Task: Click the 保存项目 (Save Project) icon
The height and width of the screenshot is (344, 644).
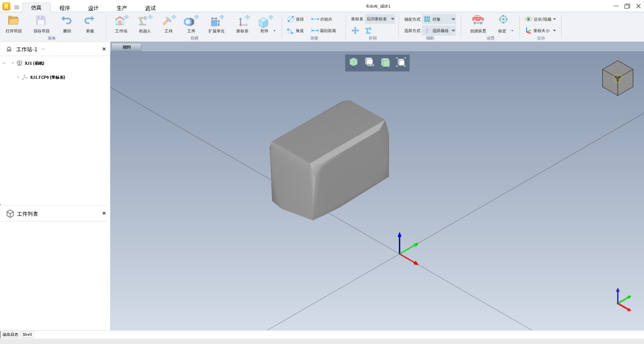Action: point(41,21)
